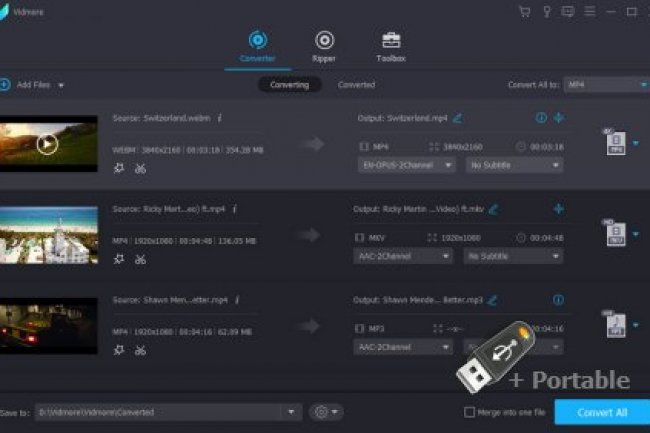Open AAC-2Channel dropdown for Shawn Mendes mp3
Viewport: 650px width, 433px height.
point(403,347)
